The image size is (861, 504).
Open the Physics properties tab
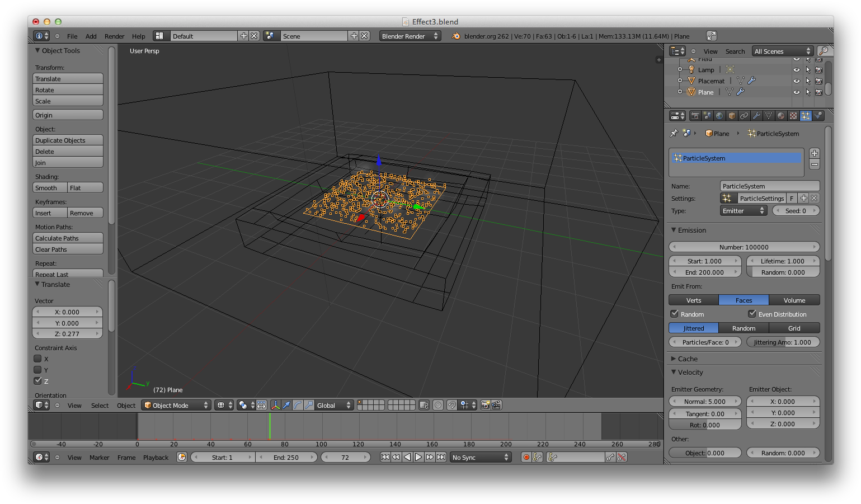tap(818, 115)
